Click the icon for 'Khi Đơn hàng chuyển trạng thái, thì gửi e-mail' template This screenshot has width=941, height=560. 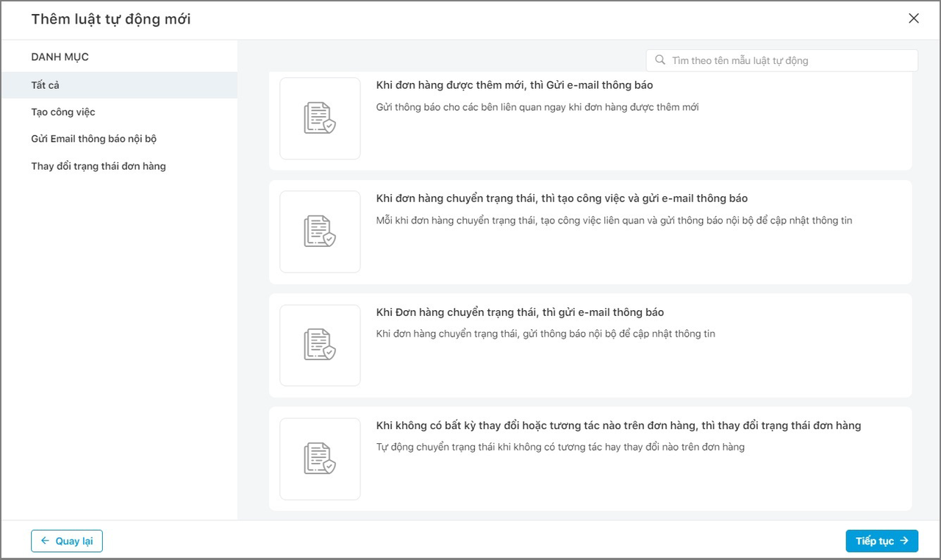pyautogui.click(x=320, y=345)
